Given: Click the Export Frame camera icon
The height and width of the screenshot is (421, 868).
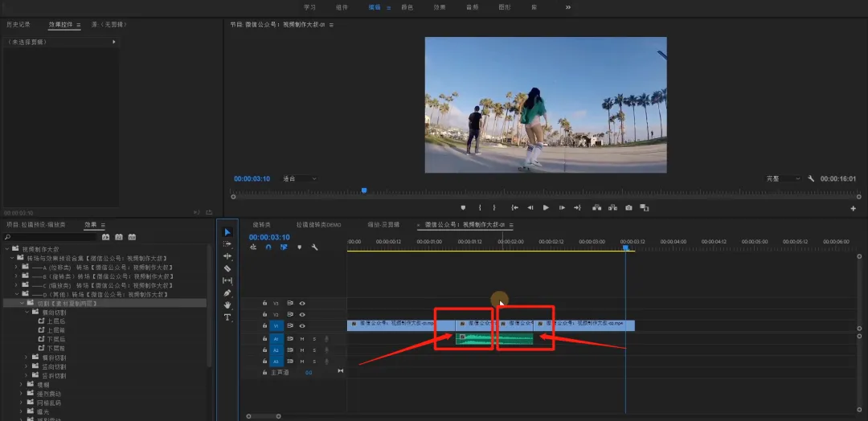Looking at the screenshot, I should click(x=628, y=207).
